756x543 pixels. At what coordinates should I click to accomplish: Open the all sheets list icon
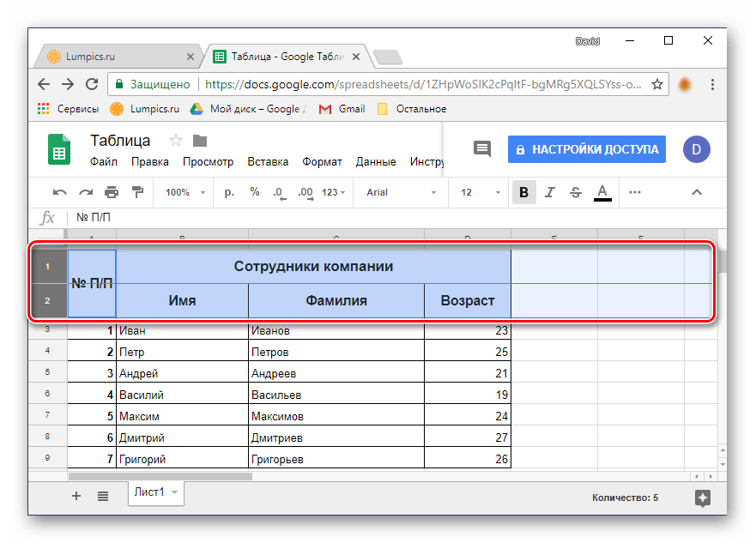point(103,495)
